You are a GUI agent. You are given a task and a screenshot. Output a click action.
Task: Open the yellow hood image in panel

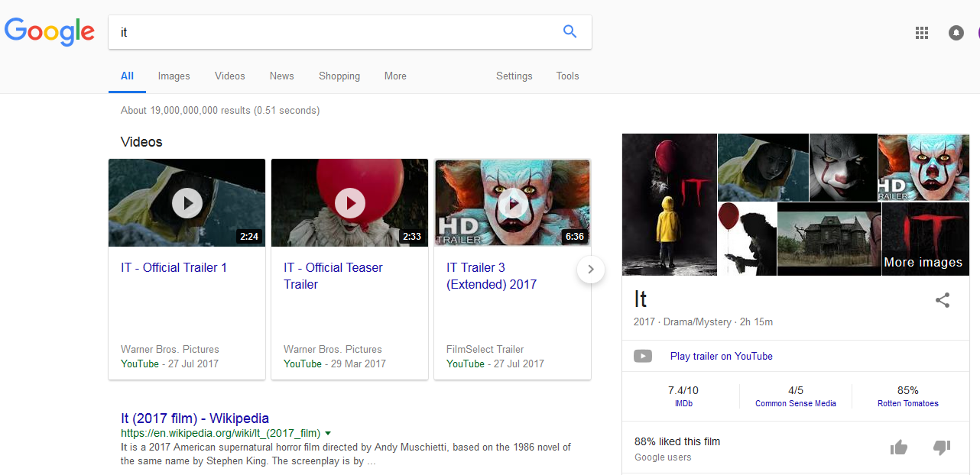pos(763,167)
